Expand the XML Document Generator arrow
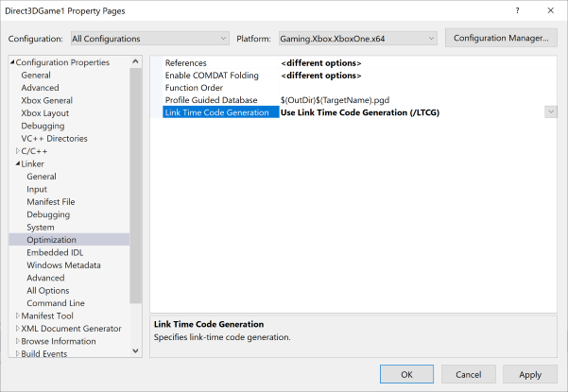Viewport: 568px width, 392px height. click(x=18, y=329)
